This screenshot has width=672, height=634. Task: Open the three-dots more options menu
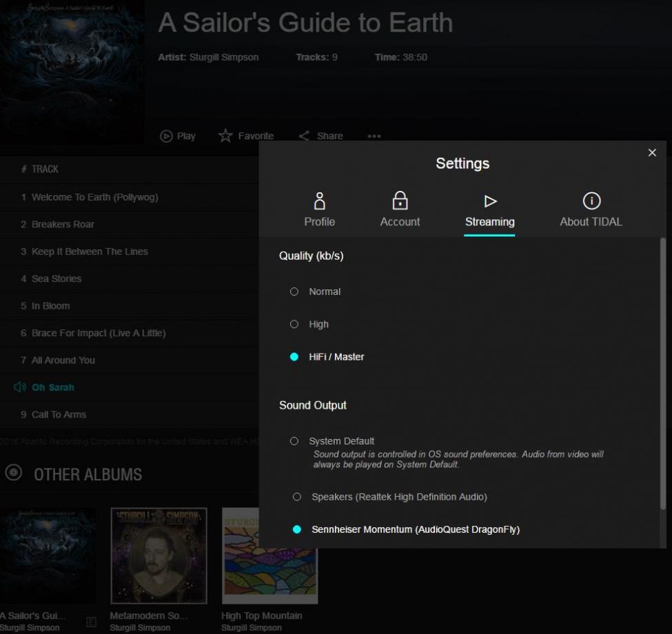click(374, 136)
